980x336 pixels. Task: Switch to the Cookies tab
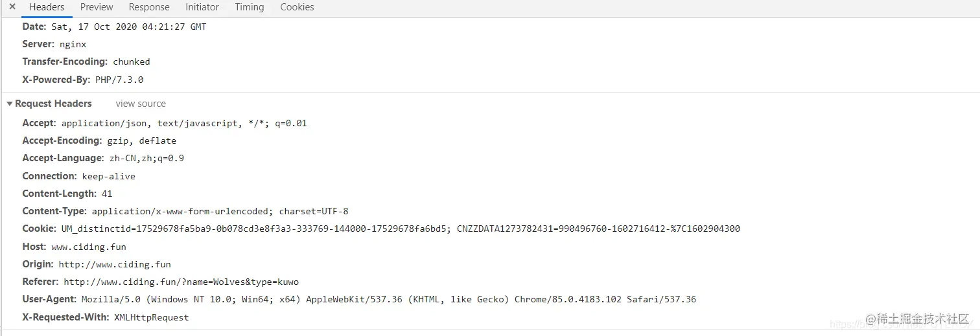click(297, 7)
